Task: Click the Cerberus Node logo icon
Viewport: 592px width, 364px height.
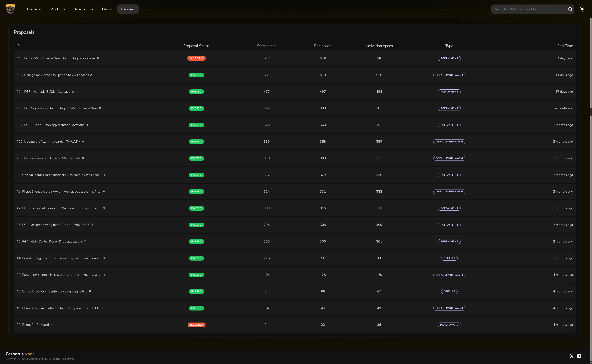Action: [10, 9]
